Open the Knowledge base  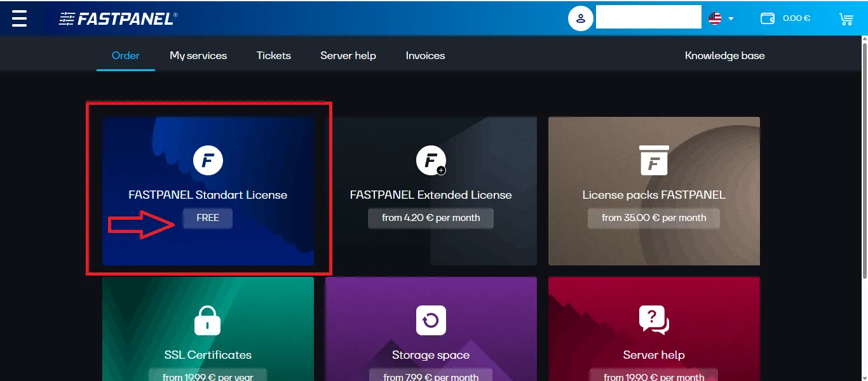coord(724,55)
